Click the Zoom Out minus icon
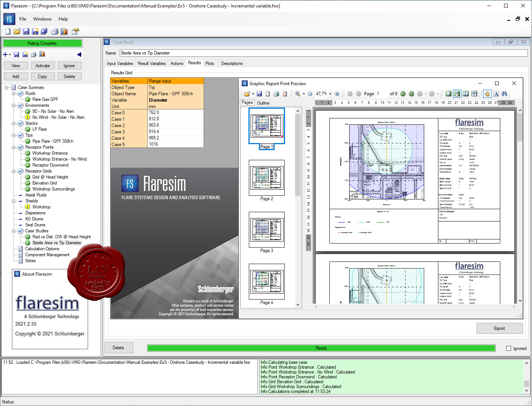Image resolution: width=532 pixels, height=406 pixels. pyautogui.click(x=310, y=94)
